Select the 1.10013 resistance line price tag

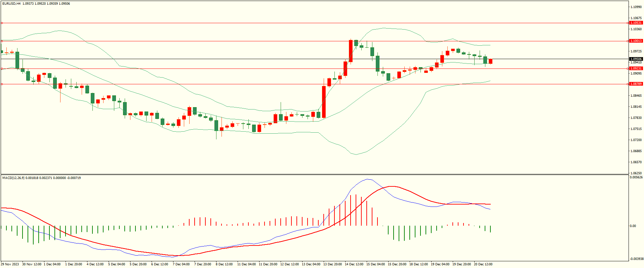(x=636, y=41)
